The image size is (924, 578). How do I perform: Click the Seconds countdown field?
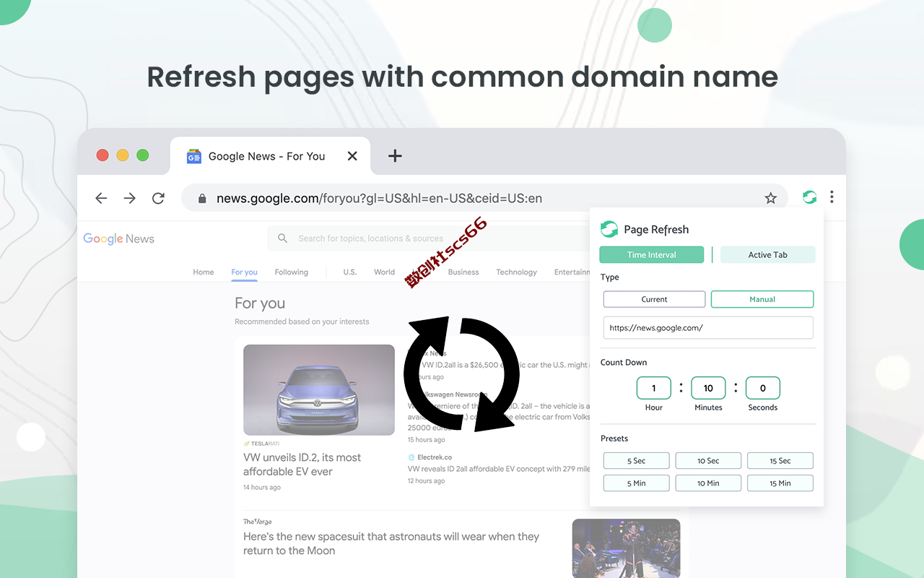click(763, 388)
